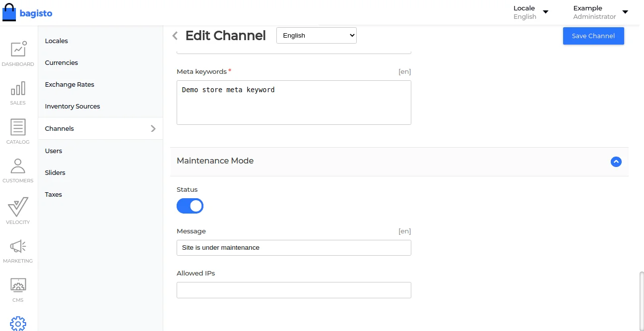Viewport: 644px width, 331px height.
Task: Open the Customers icon in sidebar
Action: click(18, 166)
